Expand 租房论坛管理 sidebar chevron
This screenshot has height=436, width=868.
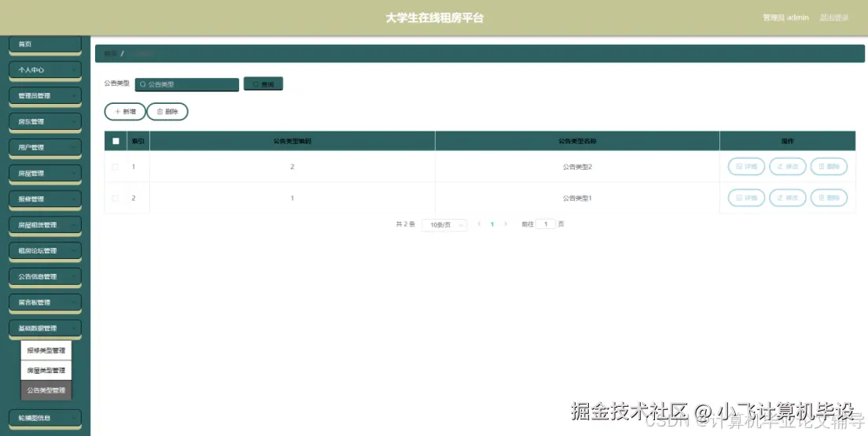[74, 250]
